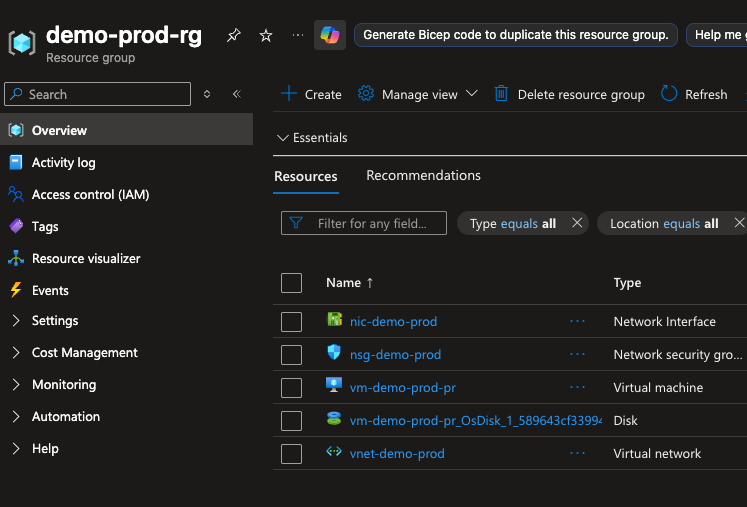Open more options for nic-demo-prod row
Viewport: 747px width, 507px height.
577,322
